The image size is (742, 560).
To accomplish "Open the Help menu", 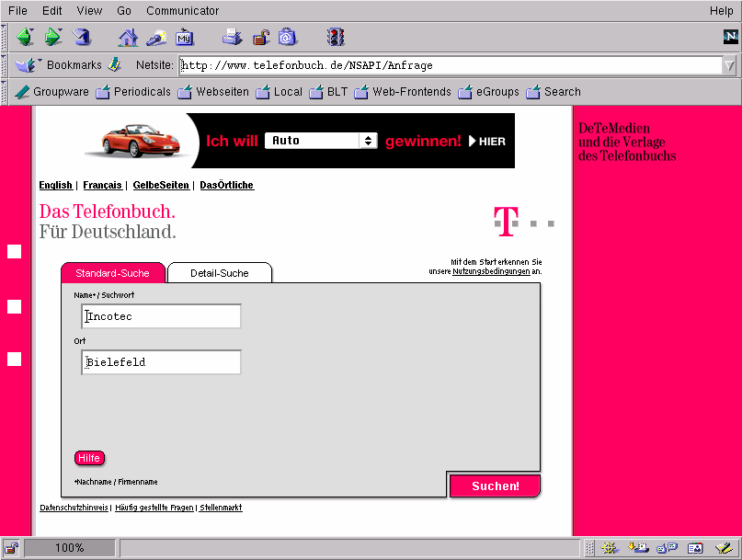I will [721, 10].
